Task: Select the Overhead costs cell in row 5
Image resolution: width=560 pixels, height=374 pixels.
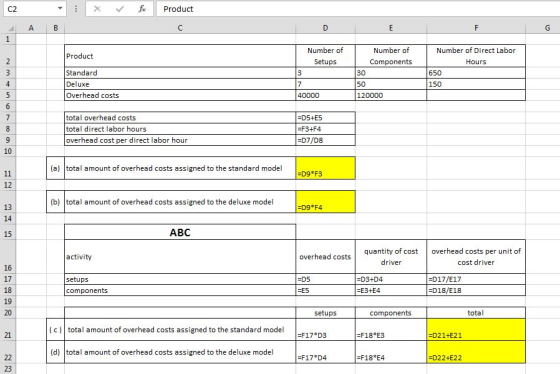Action: click(x=180, y=95)
